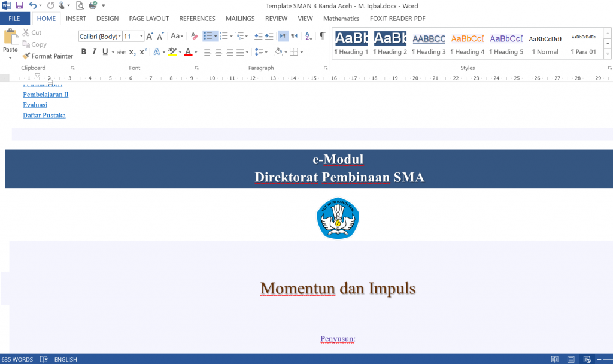Image resolution: width=613 pixels, height=364 pixels.
Task: Toggle Justify alignment
Action: pyautogui.click(x=240, y=51)
